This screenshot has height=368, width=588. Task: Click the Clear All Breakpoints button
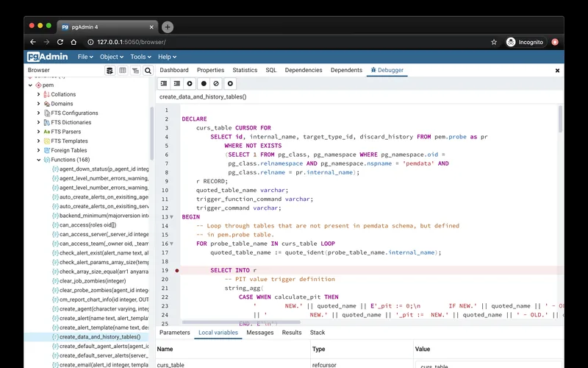216,83
